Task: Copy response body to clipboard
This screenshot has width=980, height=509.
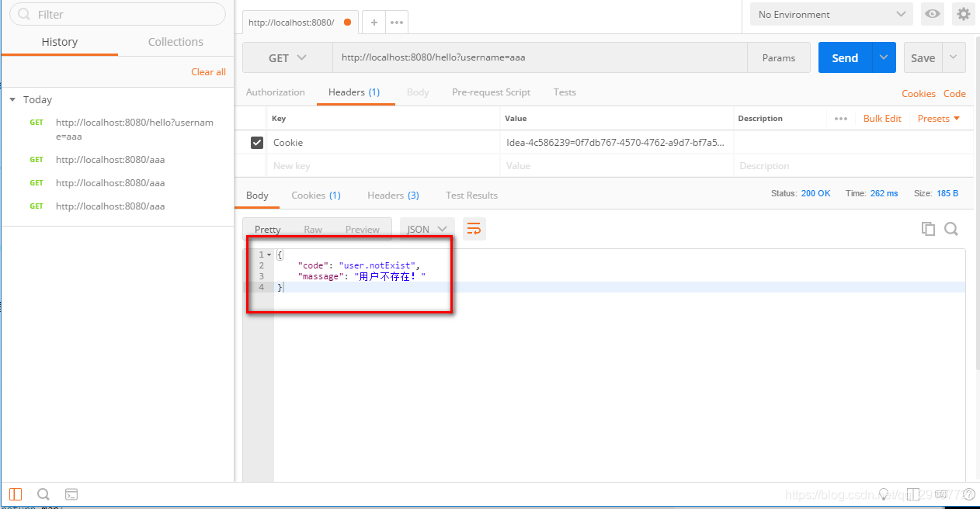Action: coord(928,228)
